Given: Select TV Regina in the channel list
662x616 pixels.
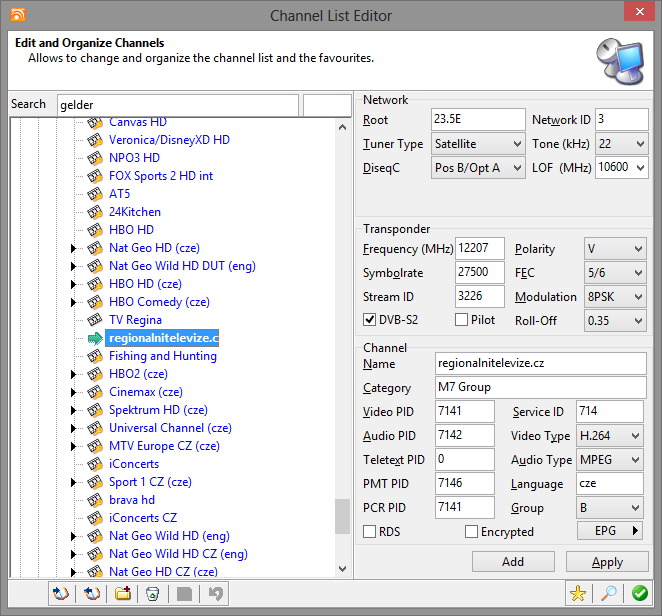Looking at the screenshot, I should [x=135, y=320].
